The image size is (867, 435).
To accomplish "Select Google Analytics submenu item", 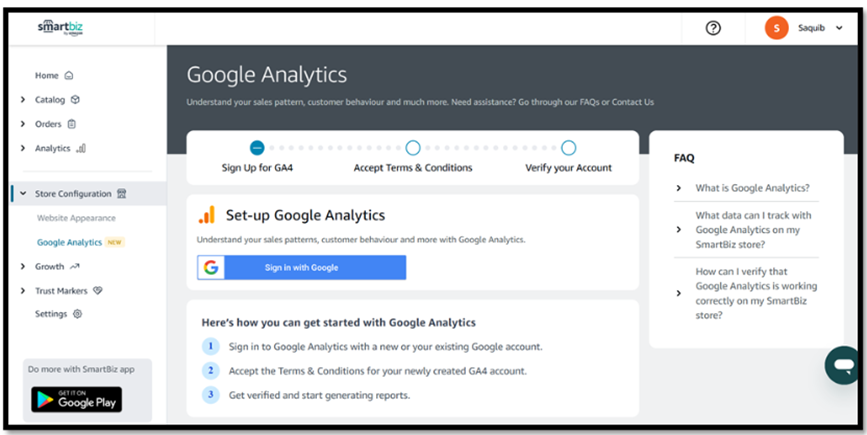I will [x=70, y=242].
